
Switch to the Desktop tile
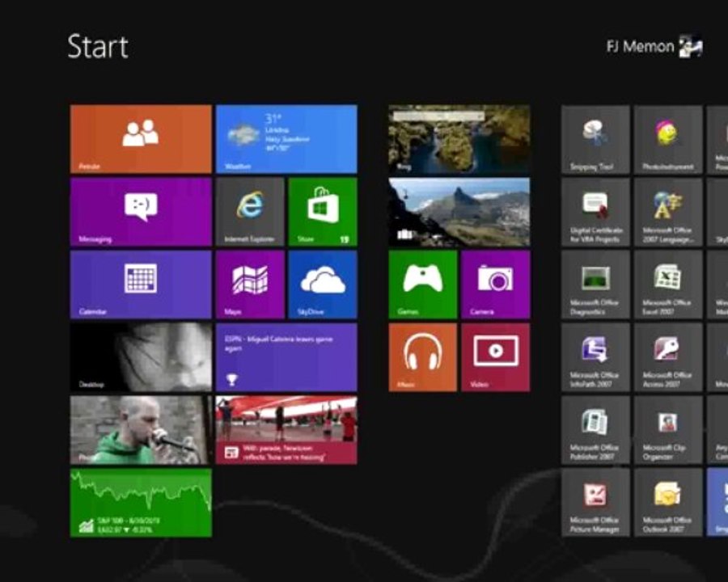[x=141, y=357]
